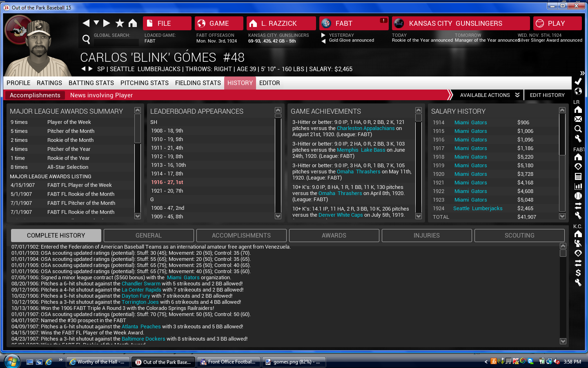
Task: Click scroll-down arrow of the Complete History list
Action: point(563,341)
